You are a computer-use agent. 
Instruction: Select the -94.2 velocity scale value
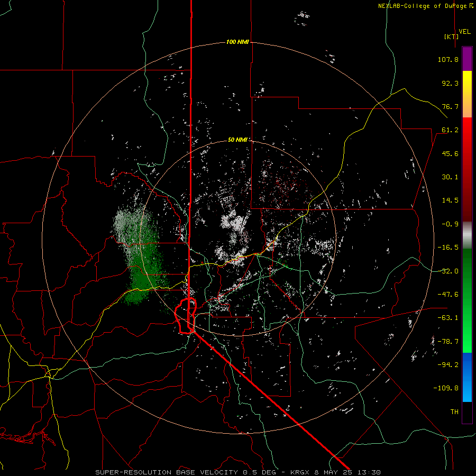click(448, 365)
